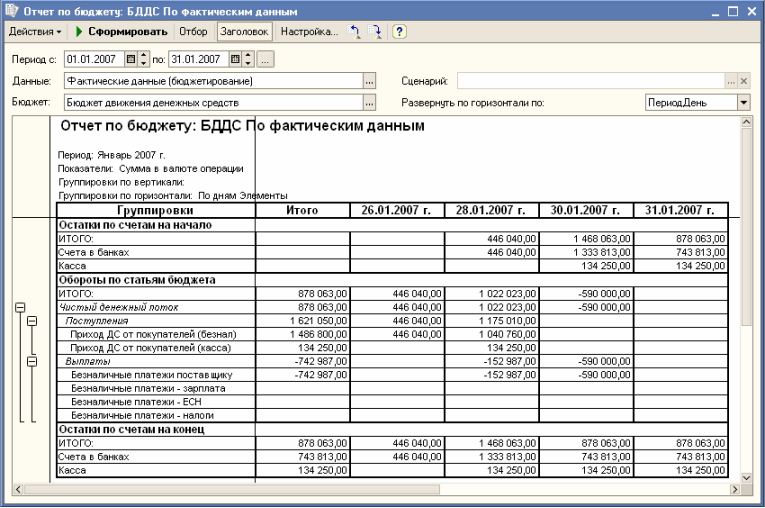The image size is (765, 508).
Task: Open calendar for the end date
Action: point(235,60)
